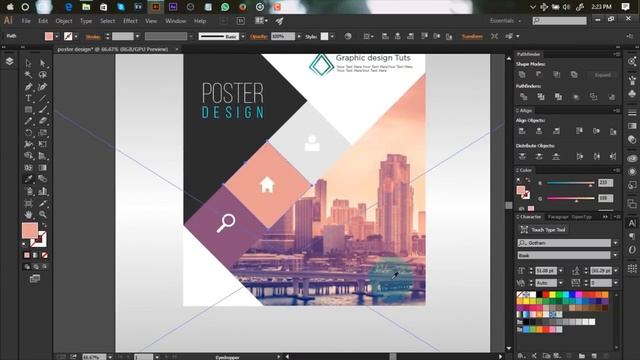Activate the Fill box in toolbar

[x=30, y=231]
